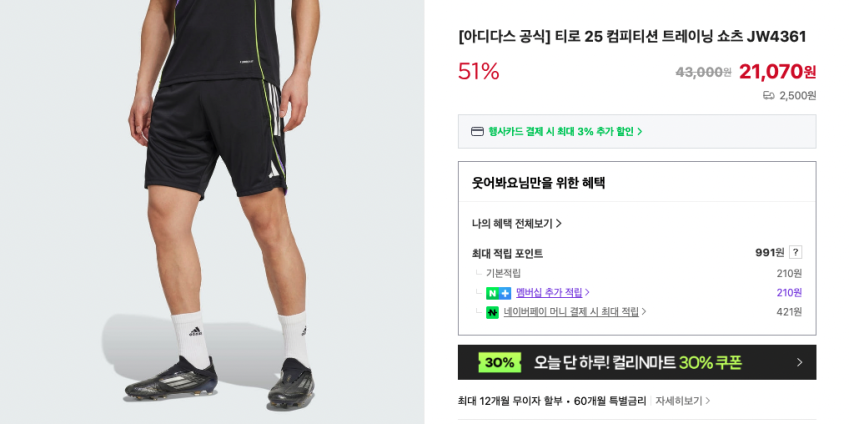The image size is (849, 424).
Task: Expand 나의 혜택 전체보기
Action: 517,224
